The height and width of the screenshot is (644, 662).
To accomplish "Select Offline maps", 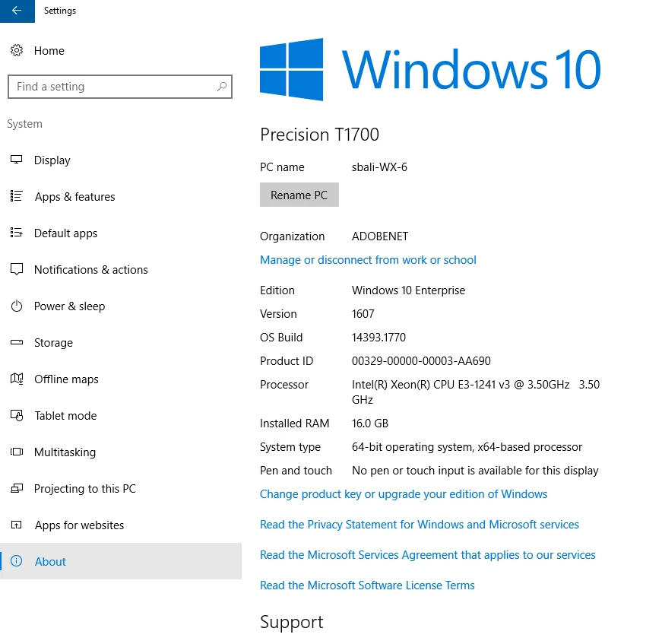I will tap(121, 379).
